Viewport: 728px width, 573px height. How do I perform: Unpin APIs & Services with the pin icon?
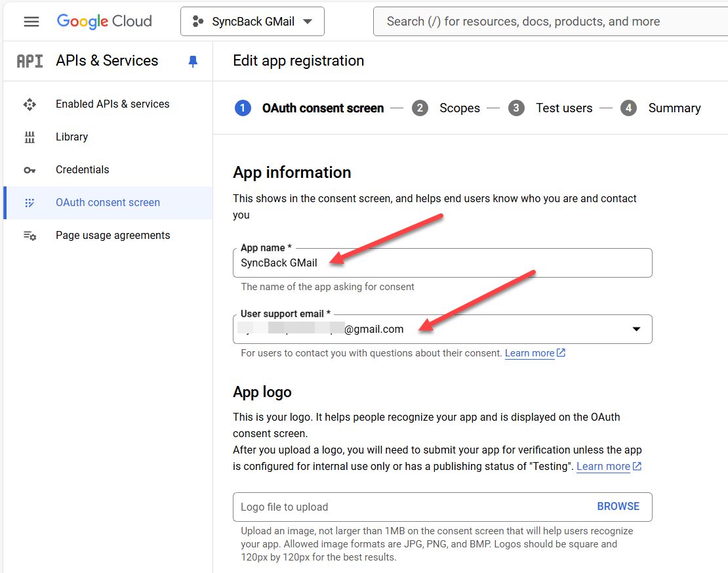193,61
